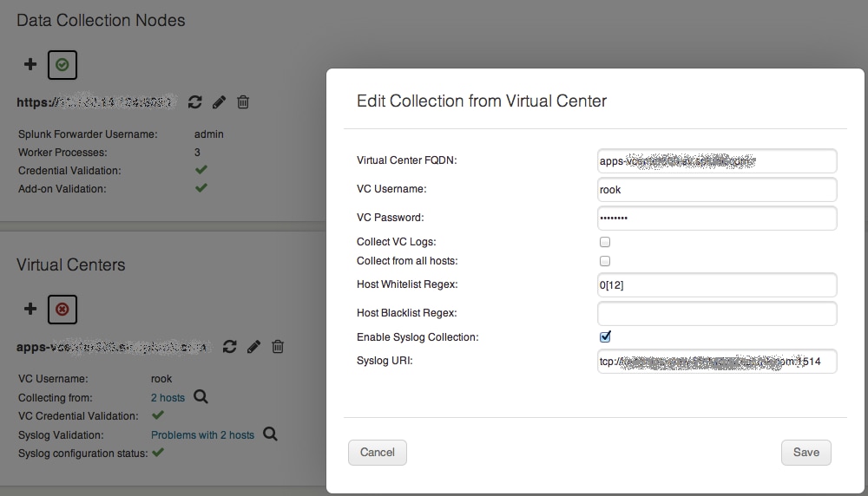This screenshot has width=868, height=496.
Task: Click VC Credential Validation checkmark
Action: [158, 414]
